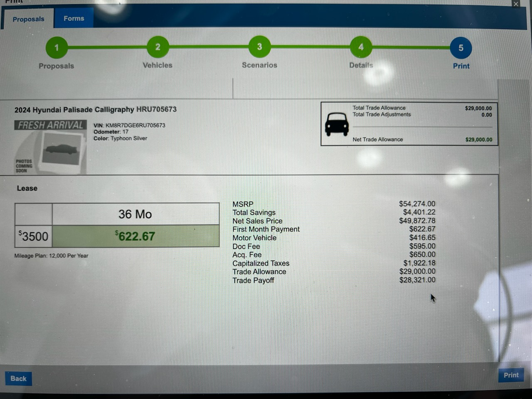Image resolution: width=532 pixels, height=399 pixels.
Task: Click the Motor Vehicle value $416.65
Action: coord(422,237)
